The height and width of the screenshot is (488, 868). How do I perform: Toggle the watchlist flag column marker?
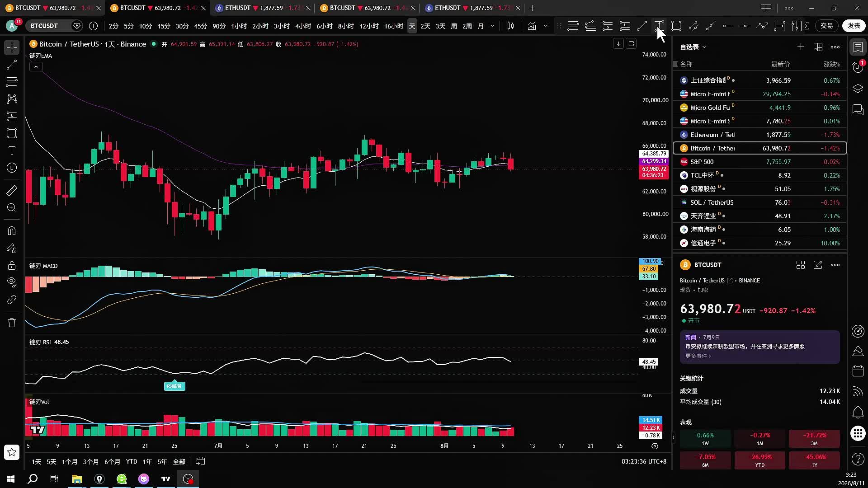coord(675,64)
